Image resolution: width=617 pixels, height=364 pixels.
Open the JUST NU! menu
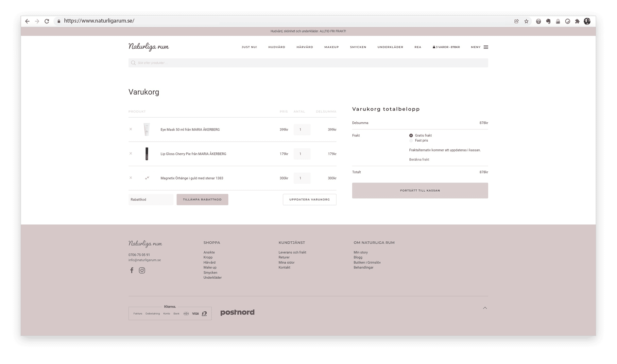tap(249, 47)
